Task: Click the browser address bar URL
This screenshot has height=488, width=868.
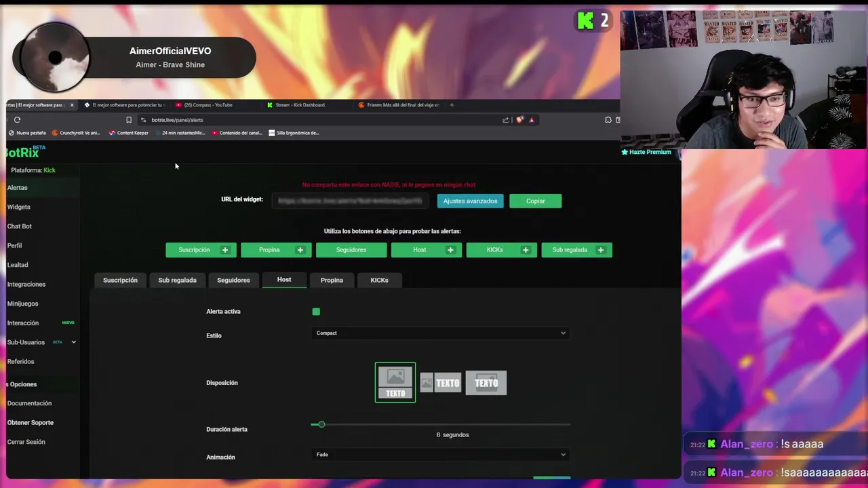Action: pyautogui.click(x=177, y=120)
